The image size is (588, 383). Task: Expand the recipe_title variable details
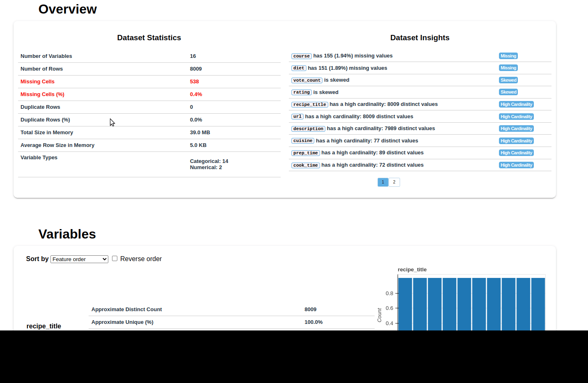(43, 326)
